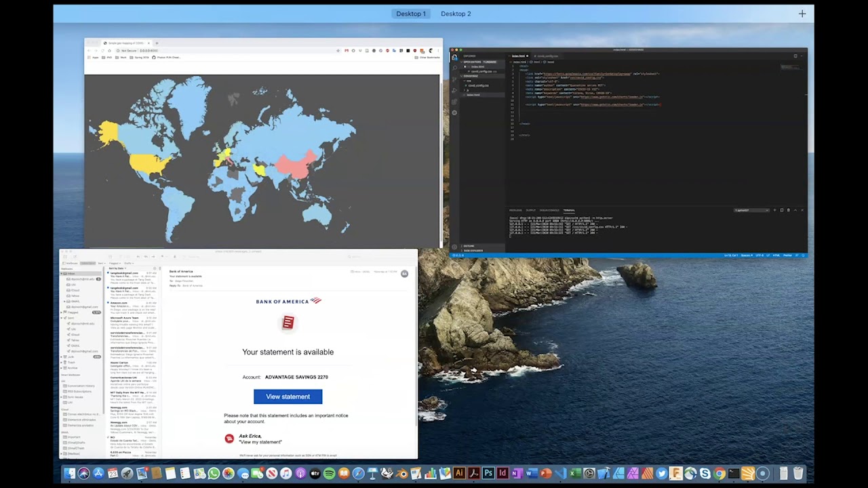Open Google Chrome from the Dock

(719, 474)
